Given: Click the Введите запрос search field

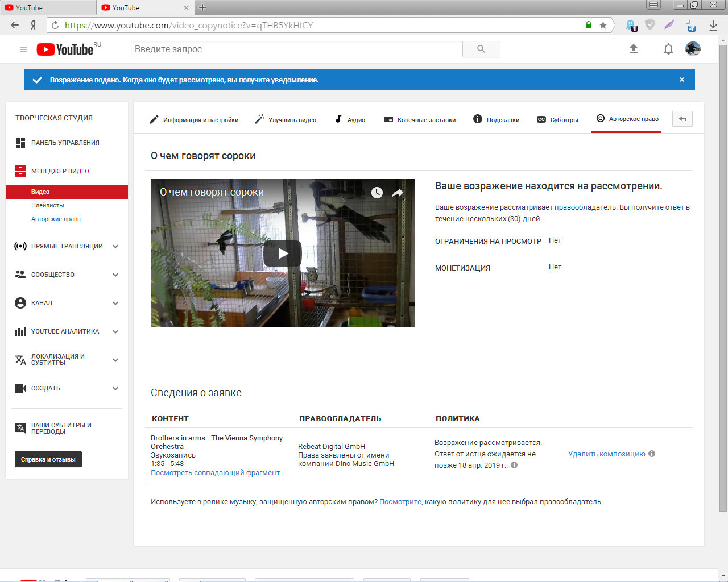Looking at the screenshot, I should tap(296, 49).
